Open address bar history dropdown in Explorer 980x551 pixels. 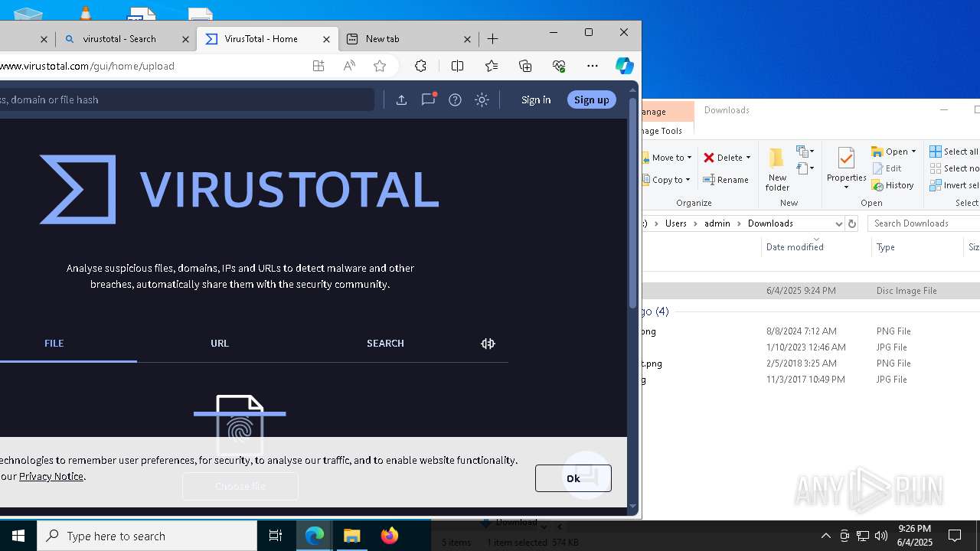[838, 223]
